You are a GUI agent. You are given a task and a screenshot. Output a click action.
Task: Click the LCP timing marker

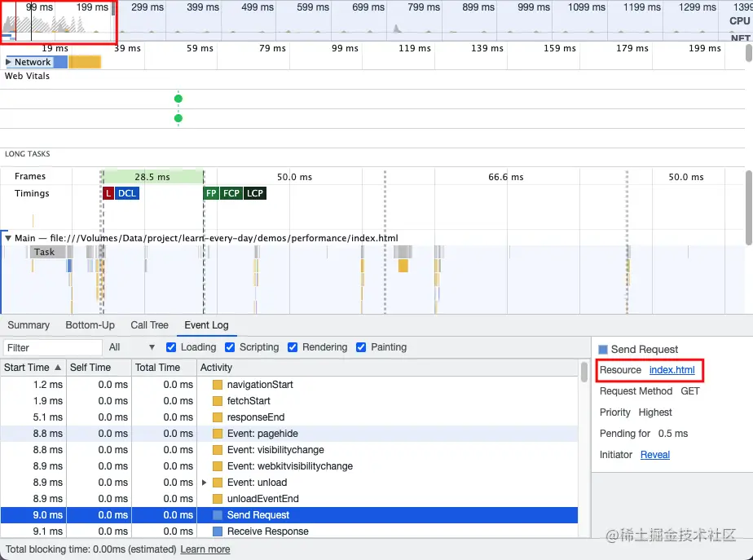[255, 193]
